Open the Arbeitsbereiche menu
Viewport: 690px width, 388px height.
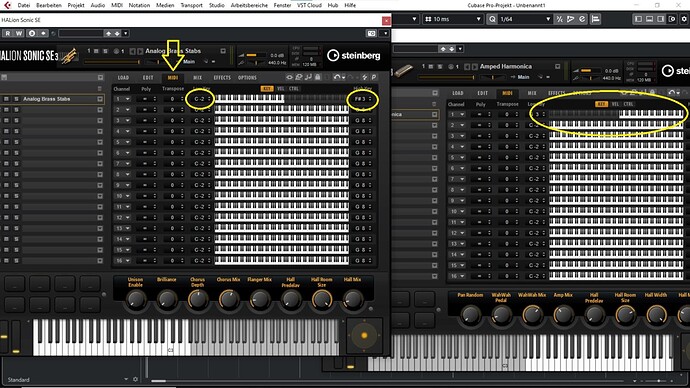pyautogui.click(x=249, y=5)
